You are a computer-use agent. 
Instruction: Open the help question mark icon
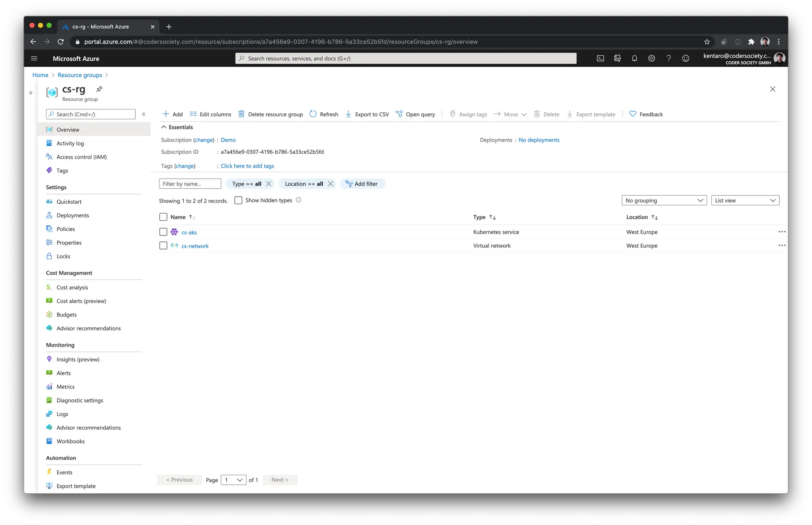[x=669, y=58]
